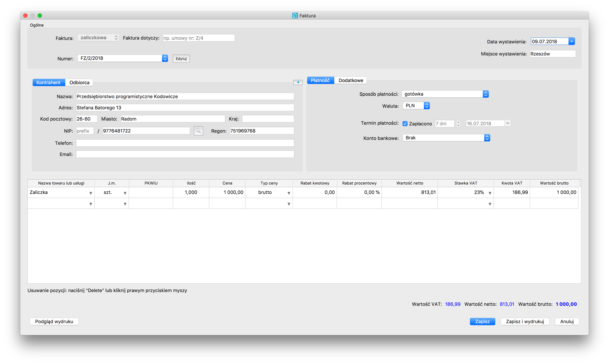609x364 pixels.
Task: Click the Faktura dotyczy input field
Action: click(199, 38)
